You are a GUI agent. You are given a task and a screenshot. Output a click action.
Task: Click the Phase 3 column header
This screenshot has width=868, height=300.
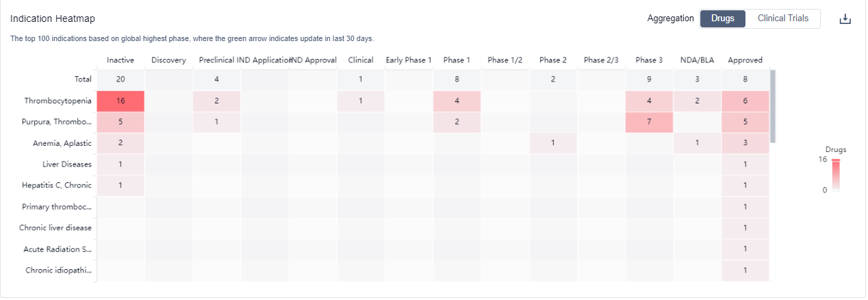point(649,60)
